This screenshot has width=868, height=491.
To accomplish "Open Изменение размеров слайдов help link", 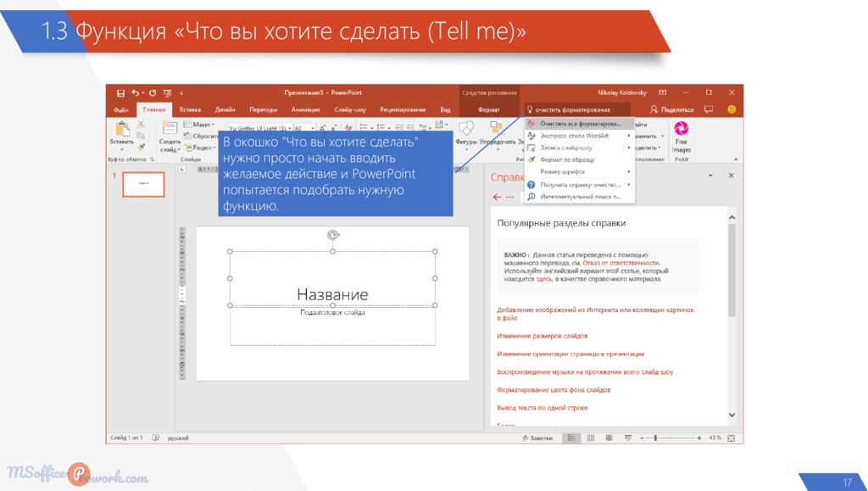I will point(542,336).
